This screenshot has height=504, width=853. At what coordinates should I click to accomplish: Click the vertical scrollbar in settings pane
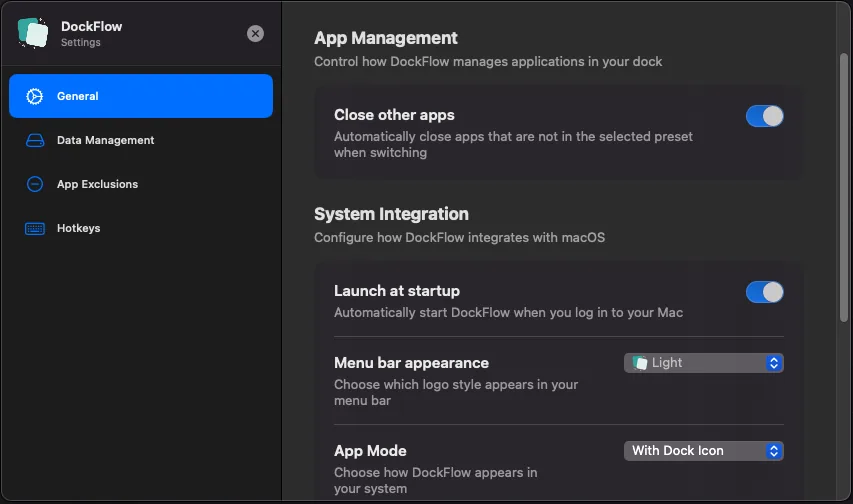[x=844, y=188]
